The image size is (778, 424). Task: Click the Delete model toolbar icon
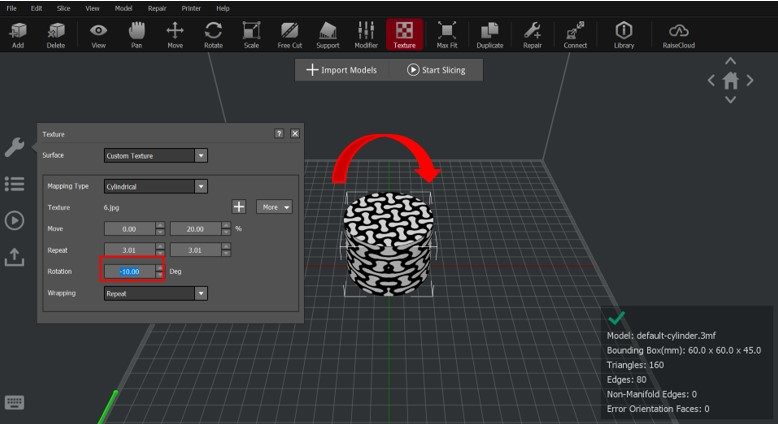[x=56, y=35]
